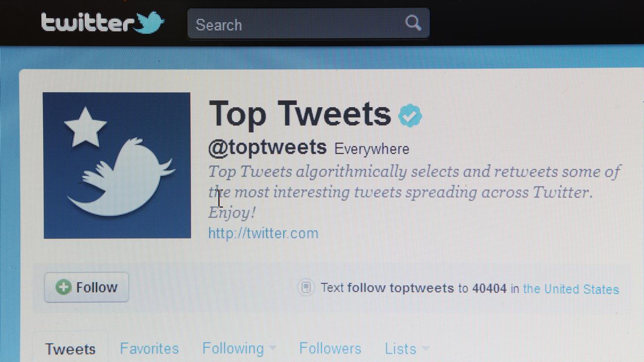Switch to the Favorites tab
The height and width of the screenshot is (362, 644).
[149, 349]
